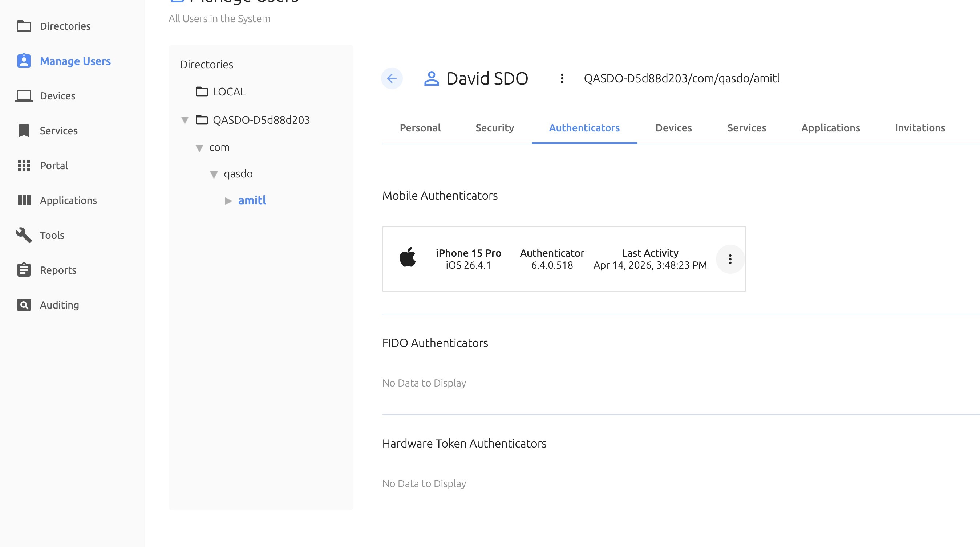Go to Applications in sidebar
This screenshot has width=980, height=547.
tap(68, 200)
